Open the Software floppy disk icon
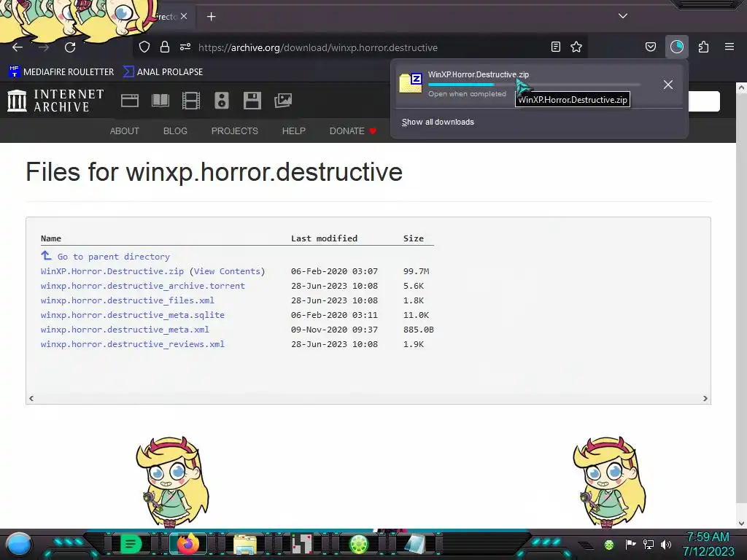747x560 pixels. pos(252,101)
